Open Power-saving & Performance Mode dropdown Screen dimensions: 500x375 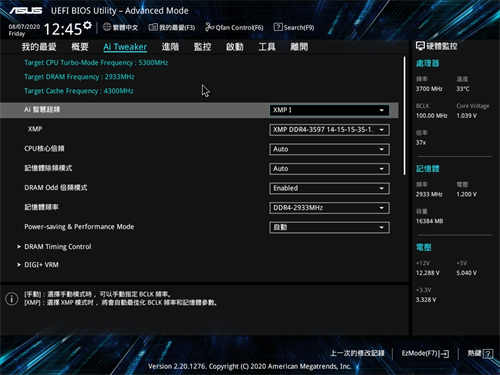(329, 227)
